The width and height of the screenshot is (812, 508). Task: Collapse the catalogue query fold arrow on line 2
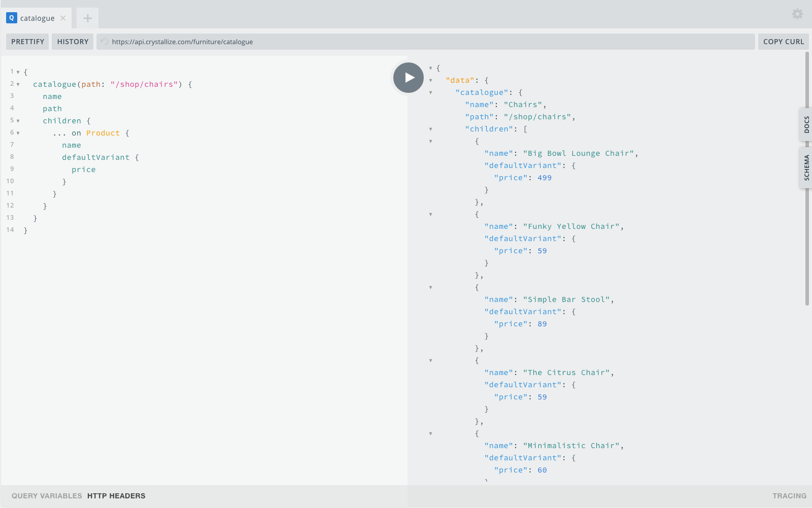pyautogui.click(x=18, y=84)
